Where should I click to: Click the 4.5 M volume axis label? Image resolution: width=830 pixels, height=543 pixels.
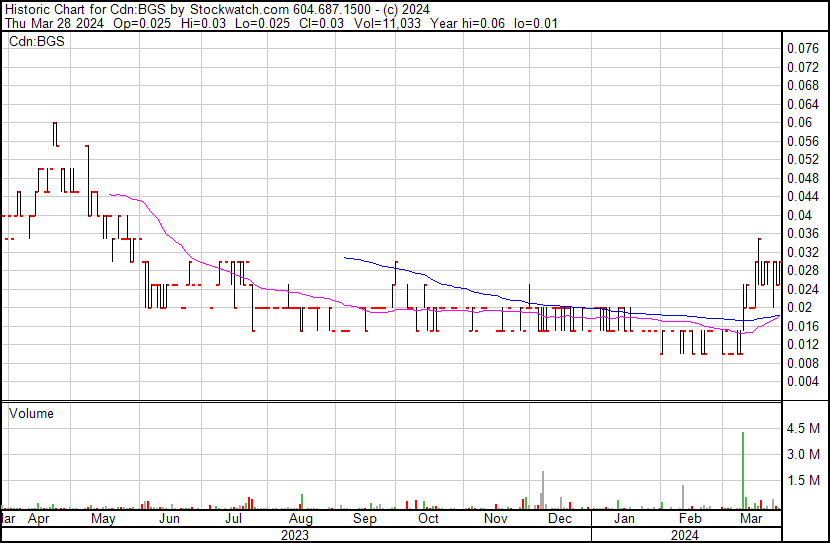pos(804,429)
